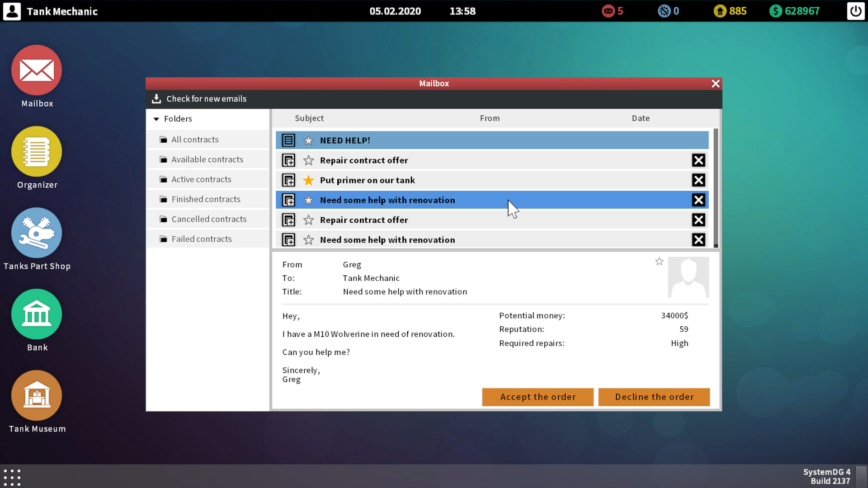Open the Mailbox icon
The height and width of the screenshot is (488, 868).
[x=37, y=70]
